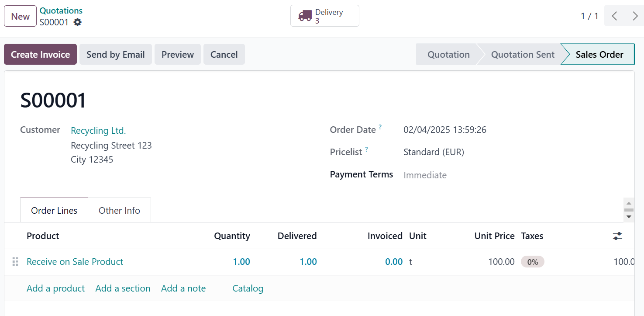Open the Delivery truck smart button
The height and width of the screenshot is (316, 644).
(x=324, y=16)
